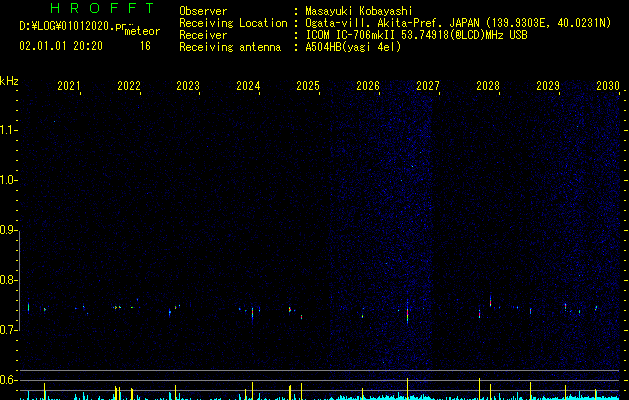Click the antenna value A504HB(yagi 4el)

click(x=353, y=47)
